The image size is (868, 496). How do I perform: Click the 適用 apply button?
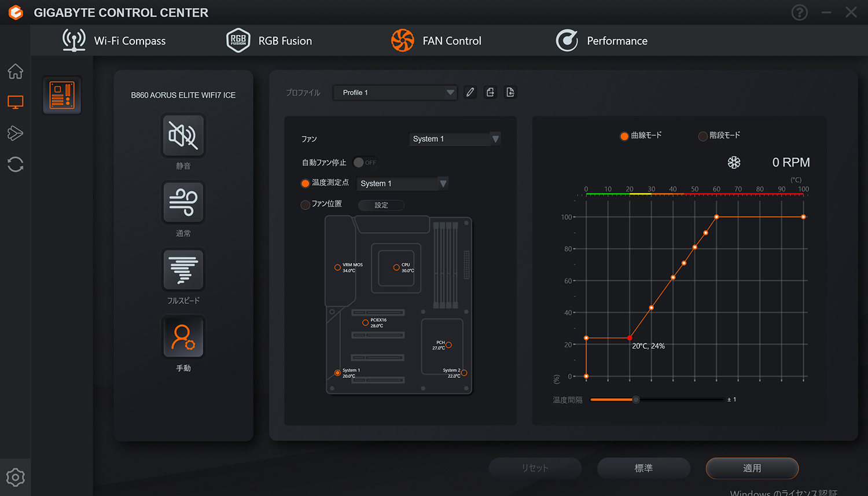click(x=752, y=468)
